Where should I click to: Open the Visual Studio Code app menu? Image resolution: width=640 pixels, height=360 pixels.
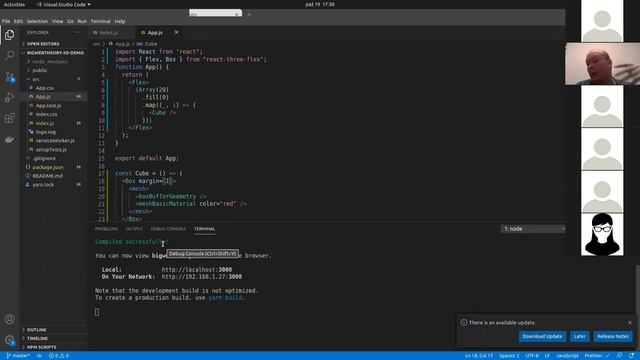[x=64, y=4]
